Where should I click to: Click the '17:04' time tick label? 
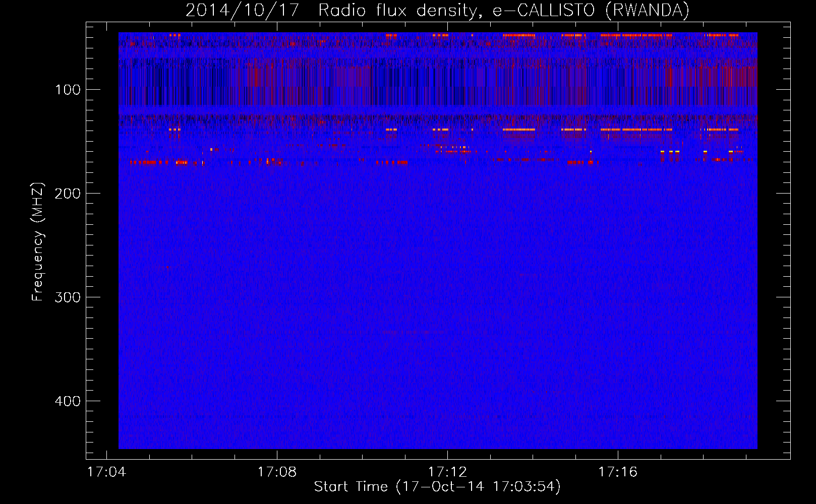(x=106, y=472)
